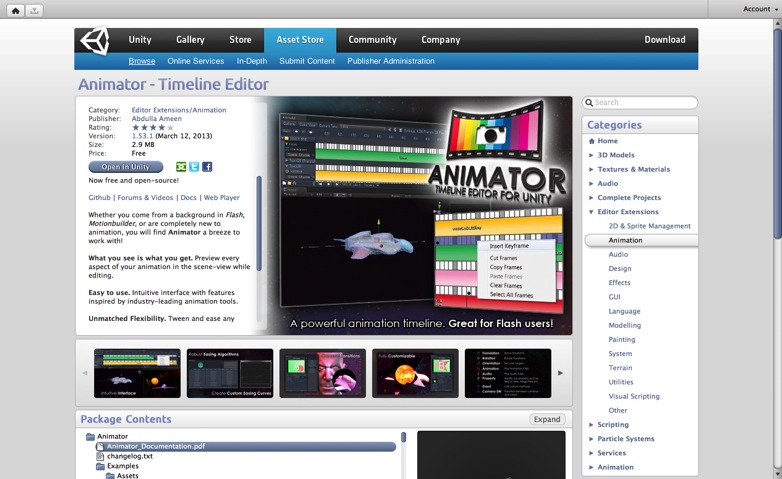Open the Submit Content submenu
Screen dimensions: 782x479
[x=307, y=61]
